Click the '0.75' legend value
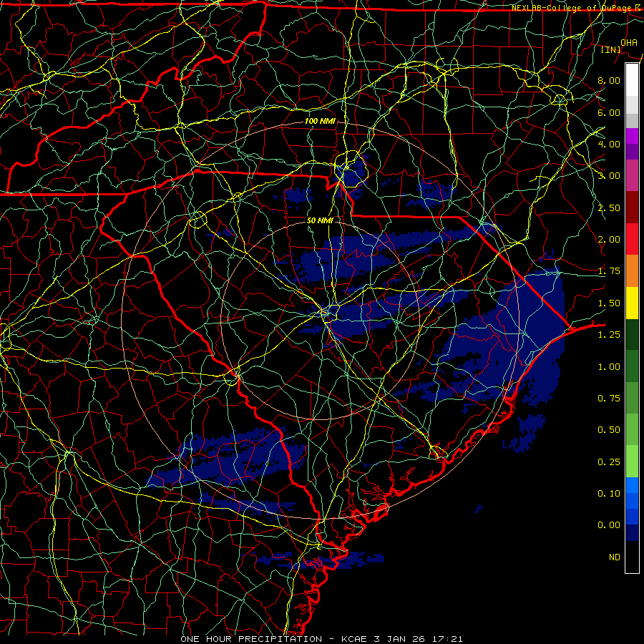The image size is (644, 644). 609,399
